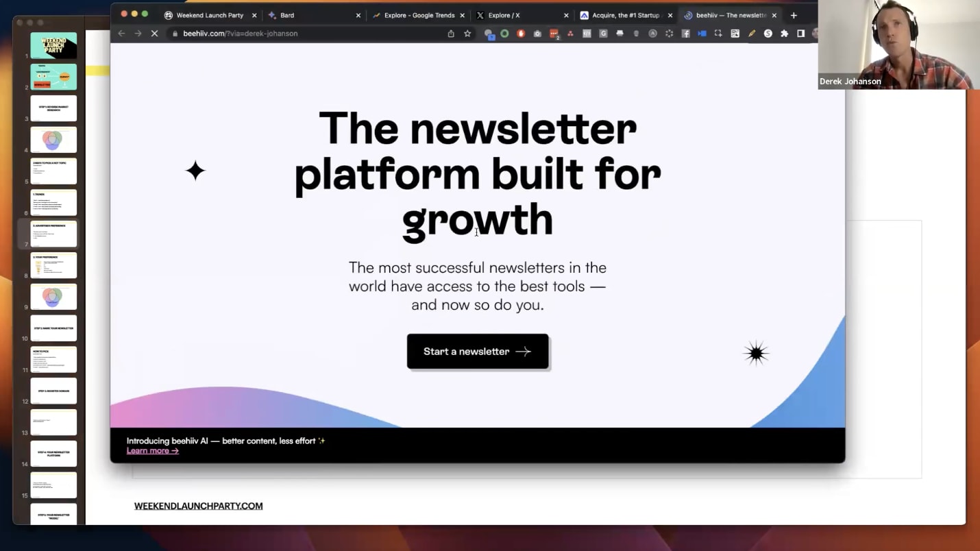This screenshot has height=551, width=980.
Task: Select slide 13 thumbnail in slides panel
Action: pos(53,422)
